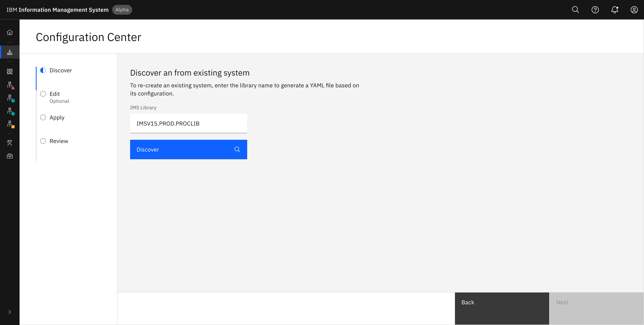Screen dimensions: 644x325
Task: Click the 'IMS Library' field label
Action: pyautogui.click(x=143, y=108)
